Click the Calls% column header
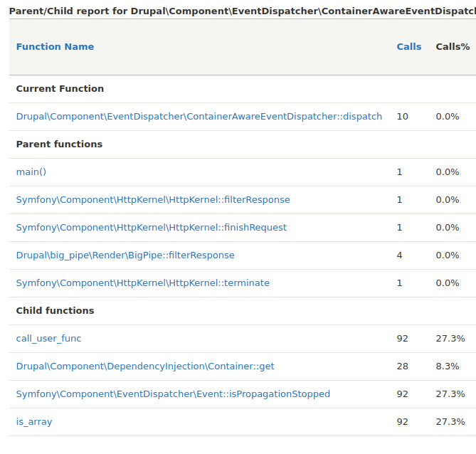 point(453,47)
